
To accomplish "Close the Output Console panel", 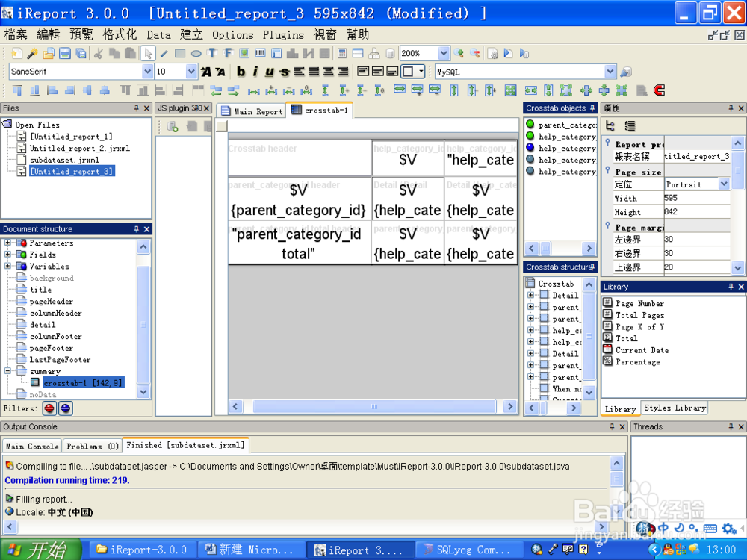I will pyautogui.click(x=622, y=426).
